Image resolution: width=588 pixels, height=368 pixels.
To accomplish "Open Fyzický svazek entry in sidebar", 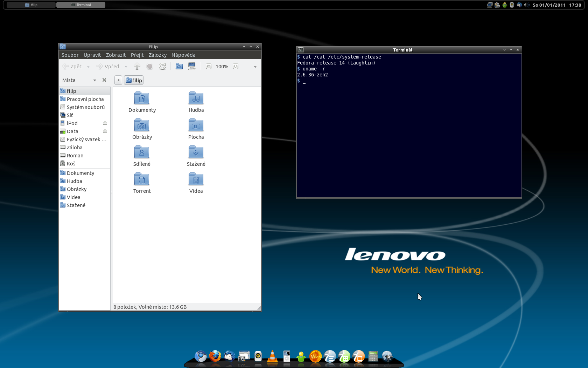I will pyautogui.click(x=85, y=139).
